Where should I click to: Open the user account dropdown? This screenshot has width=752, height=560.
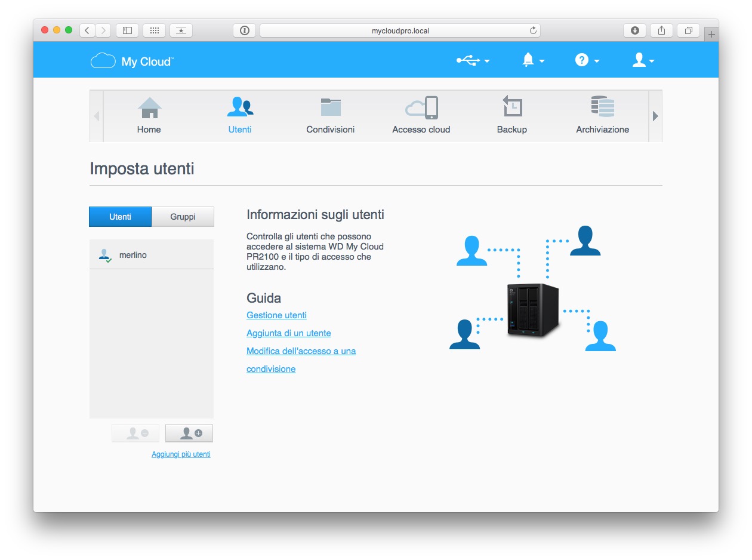click(x=643, y=60)
